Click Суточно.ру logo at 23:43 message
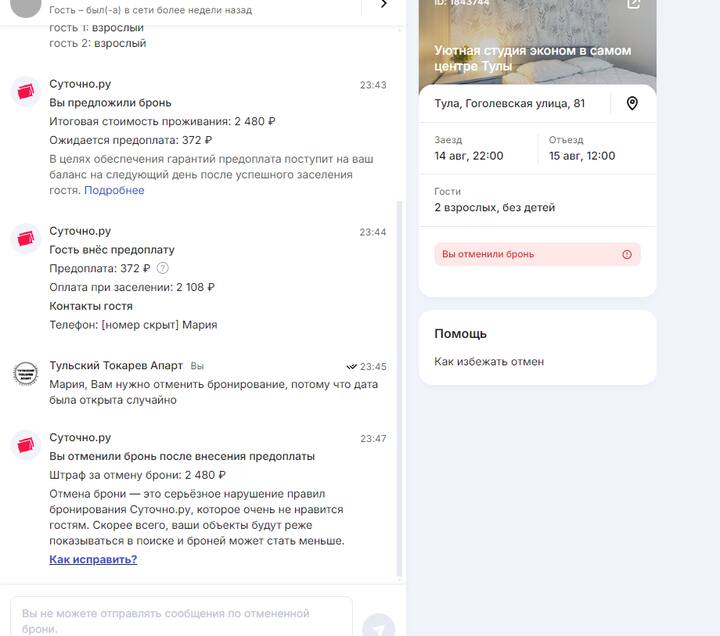This screenshot has width=720, height=636. 26,91
